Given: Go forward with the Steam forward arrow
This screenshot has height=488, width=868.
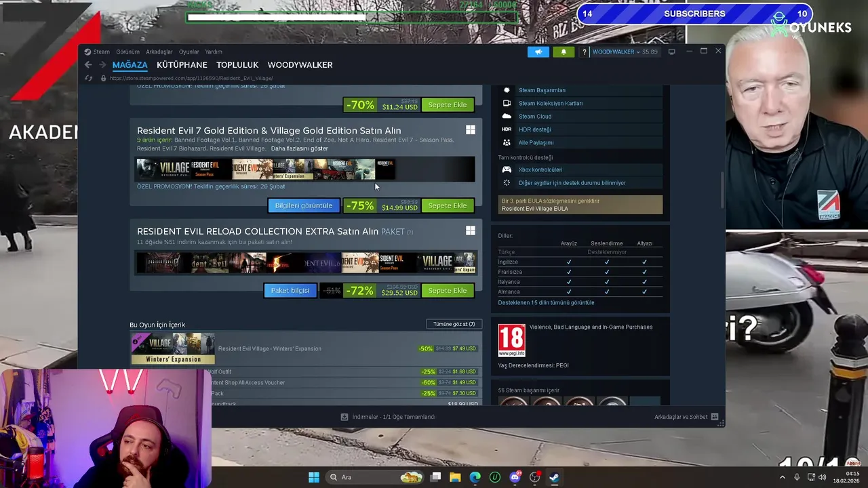Looking at the screenshot, I should (102, 65).
